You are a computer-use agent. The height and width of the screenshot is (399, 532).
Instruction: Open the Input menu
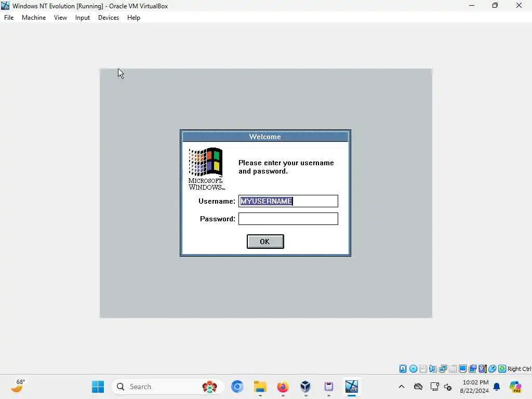point(83,18)
